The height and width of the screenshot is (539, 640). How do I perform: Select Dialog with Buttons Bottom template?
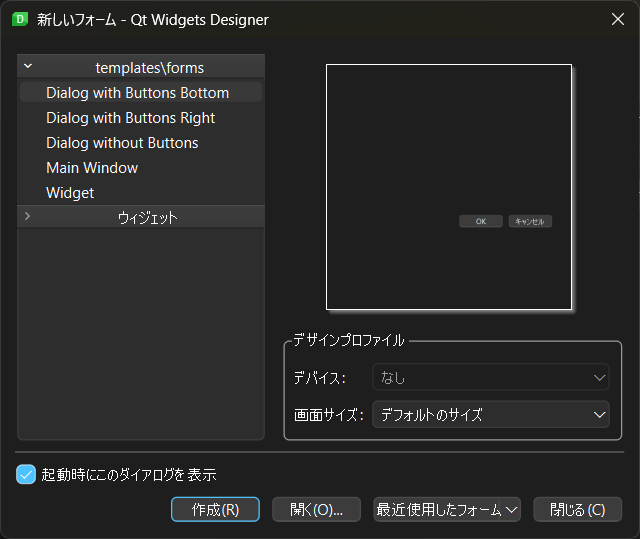(x=137, y=93)
